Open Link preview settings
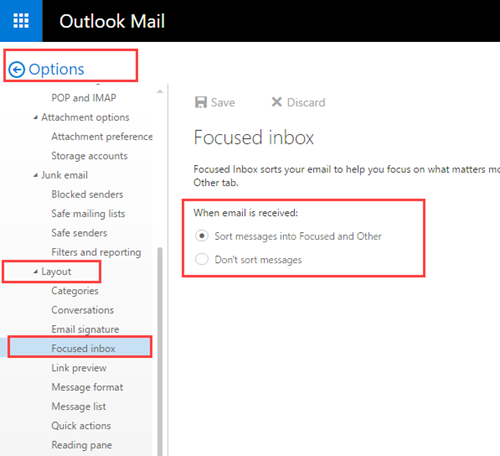This screenshot has height=456, width=500. point(79,368)
